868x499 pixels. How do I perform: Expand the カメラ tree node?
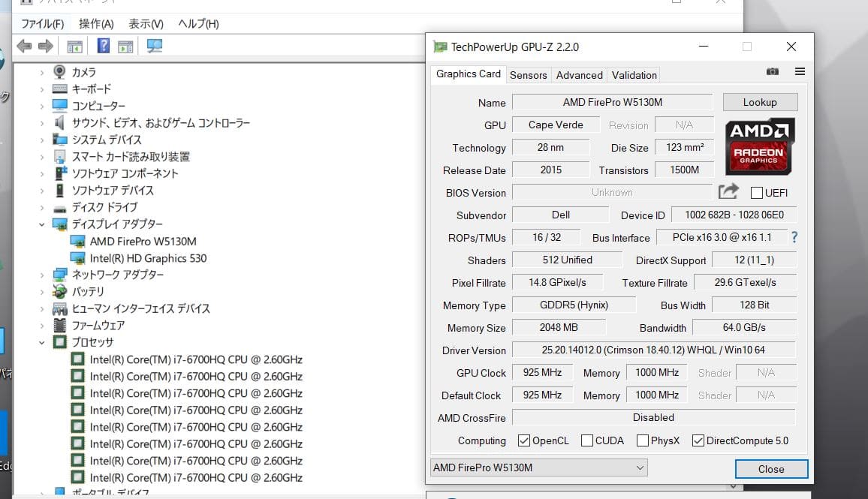pyautogui.click(x=41, y=73)
